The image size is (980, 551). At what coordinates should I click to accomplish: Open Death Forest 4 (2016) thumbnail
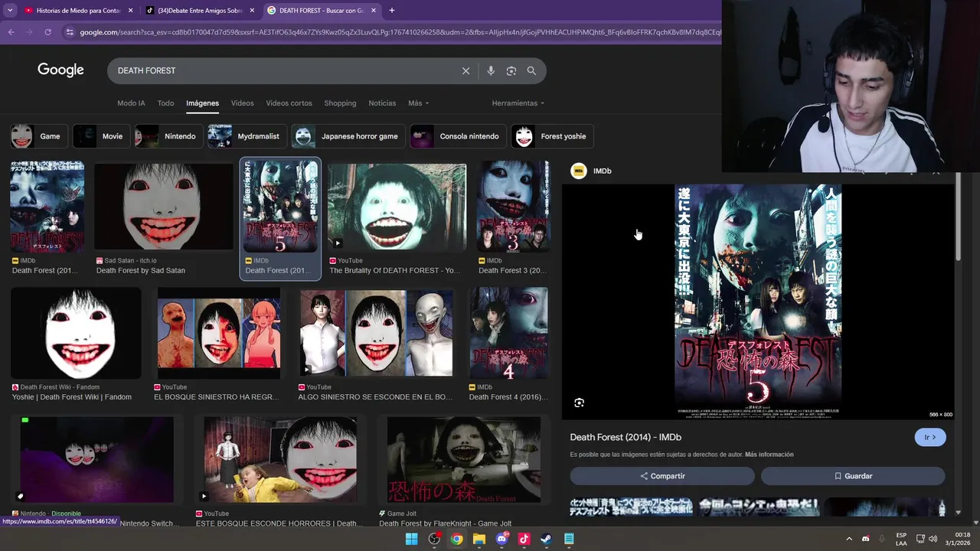[508, 333]
